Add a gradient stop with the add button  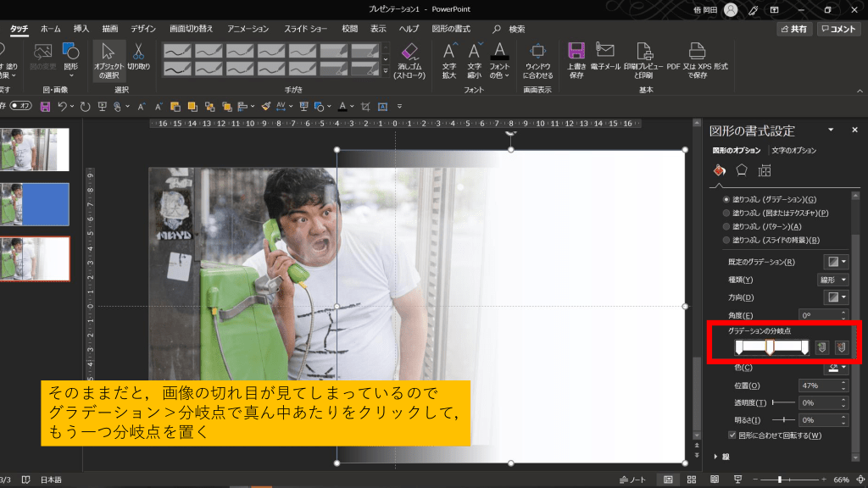point(821,347)
